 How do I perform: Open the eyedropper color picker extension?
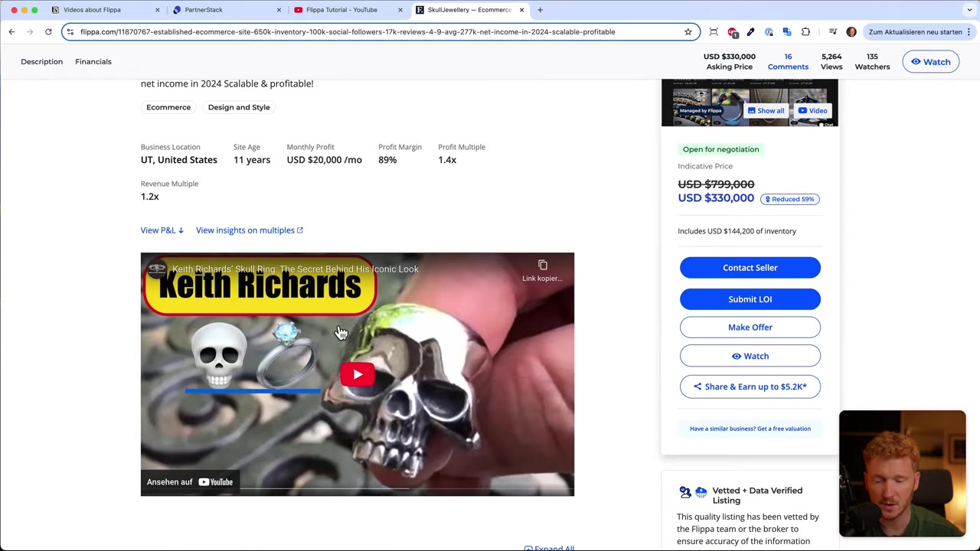pos(750,31)
